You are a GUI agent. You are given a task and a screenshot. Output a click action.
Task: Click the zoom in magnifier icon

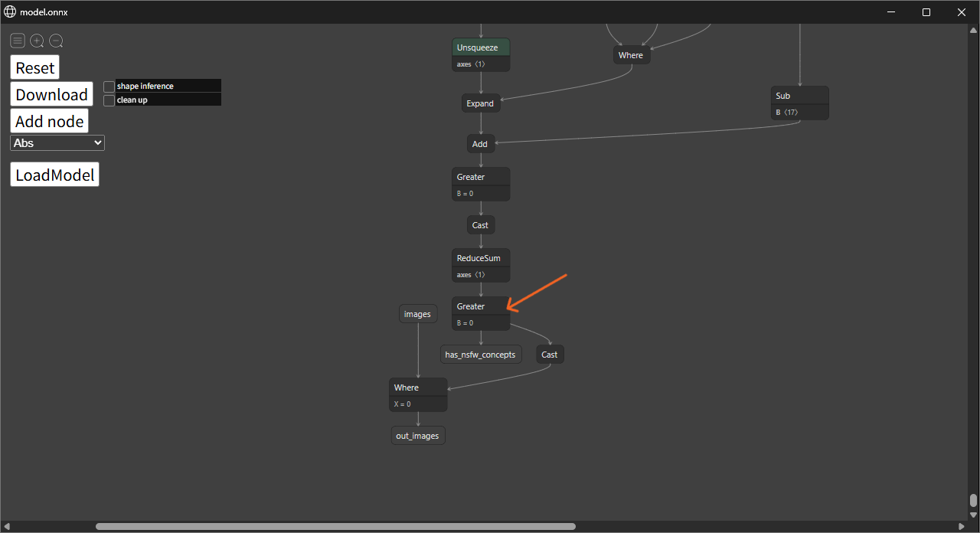pyautogui.click(x=37, y=41)
